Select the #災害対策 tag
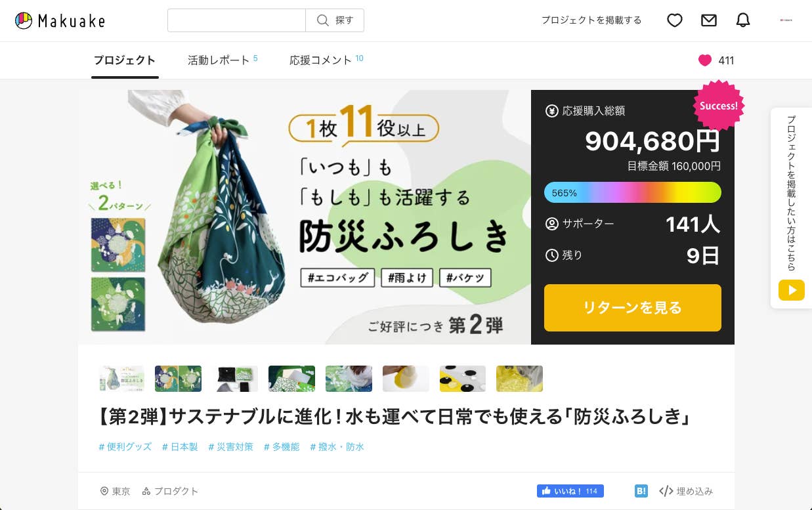The image size is (812, 510). click(x=230, y=447)
